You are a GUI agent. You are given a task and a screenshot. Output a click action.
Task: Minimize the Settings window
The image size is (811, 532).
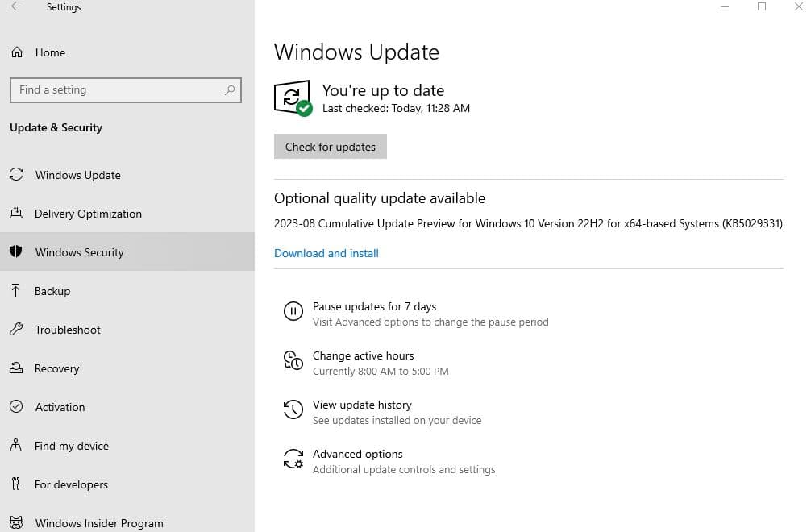pos(725,6)
